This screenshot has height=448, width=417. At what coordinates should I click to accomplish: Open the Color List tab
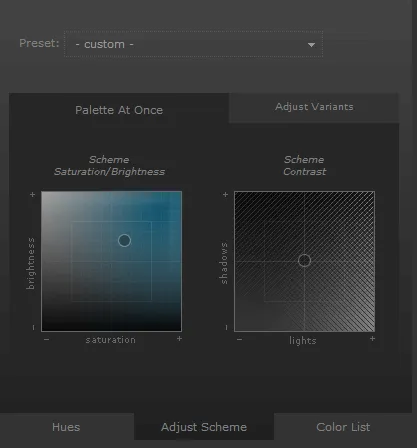click(x=343, y=427)
